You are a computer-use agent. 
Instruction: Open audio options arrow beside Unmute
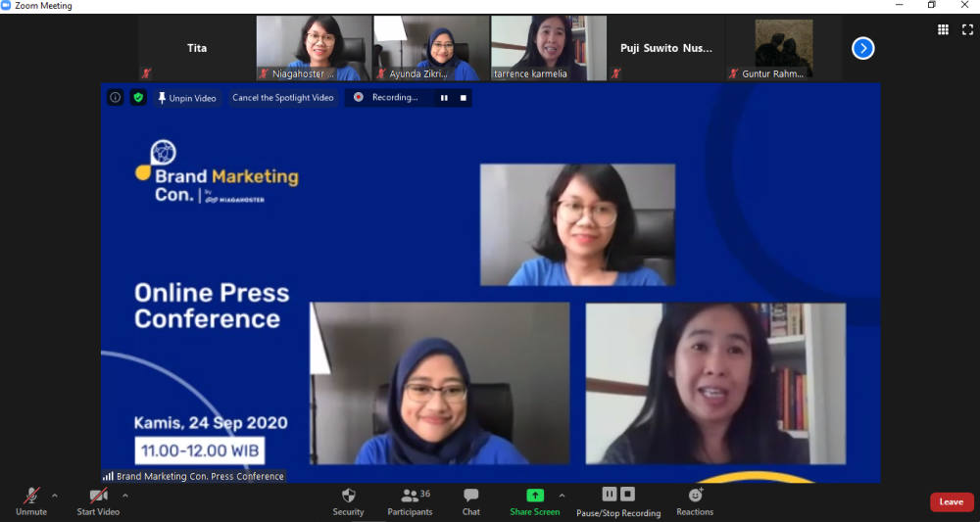click(x=54, y=496)
